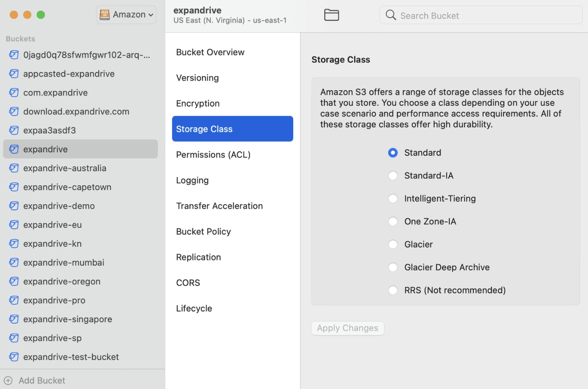This screenshot has height=389, width=588.
Task: Click the bucket icon next to expandrive-eu
Action: pos(14,225)
